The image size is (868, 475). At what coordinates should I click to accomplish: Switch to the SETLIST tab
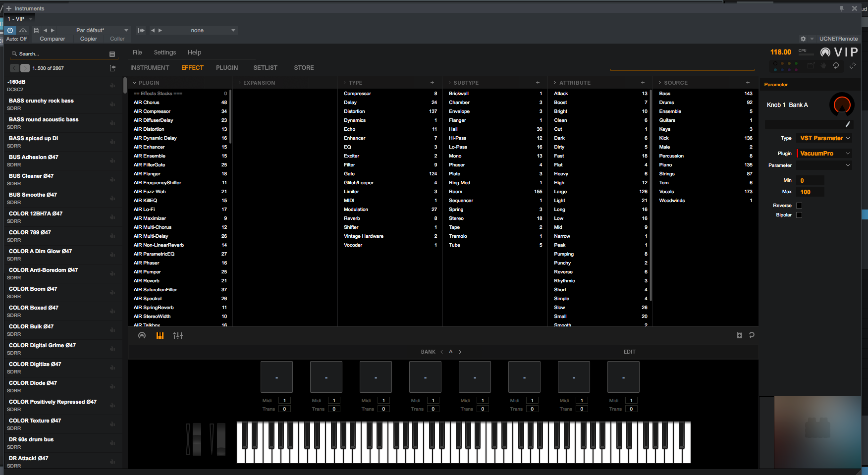tap(266, 68)
